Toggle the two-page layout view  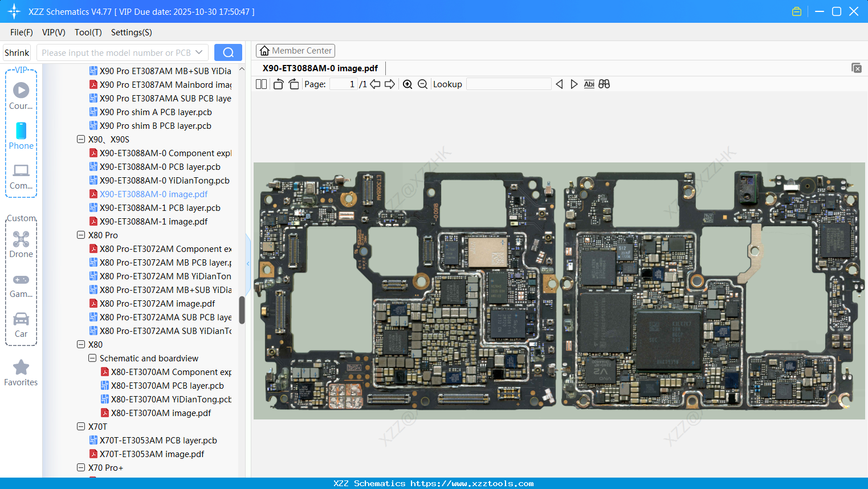tap(261, 84)
